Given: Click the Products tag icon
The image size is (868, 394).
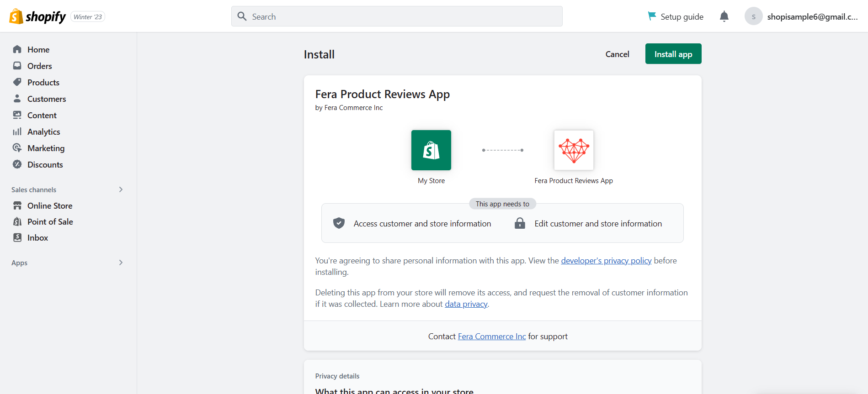Looking at the screenshot, I should click(17, 82).
